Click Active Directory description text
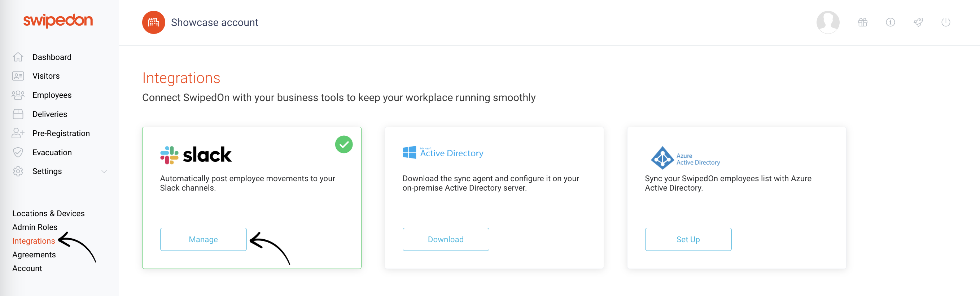 (490, 183)
